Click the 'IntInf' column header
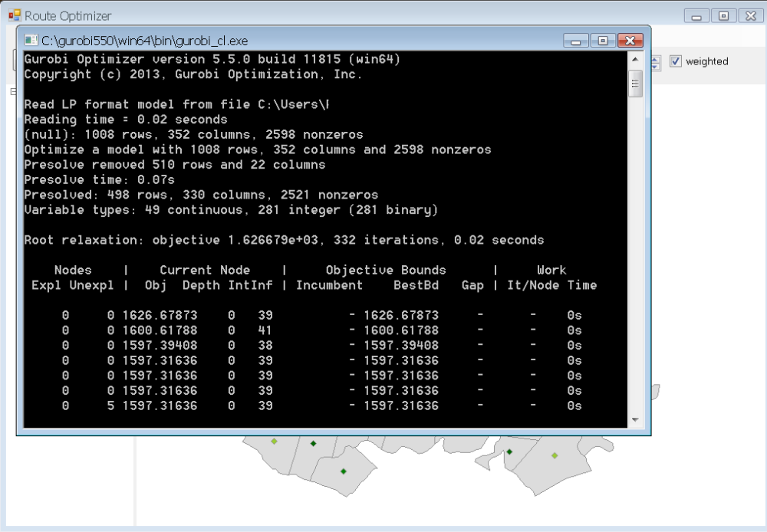Image resolution: width=767 pixels, height=532 pixels. tap(251, 286)
